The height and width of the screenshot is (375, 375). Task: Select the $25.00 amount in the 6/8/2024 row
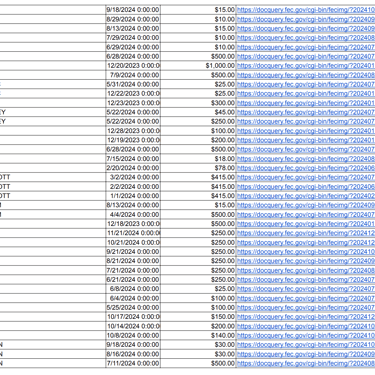click(198, 289)
